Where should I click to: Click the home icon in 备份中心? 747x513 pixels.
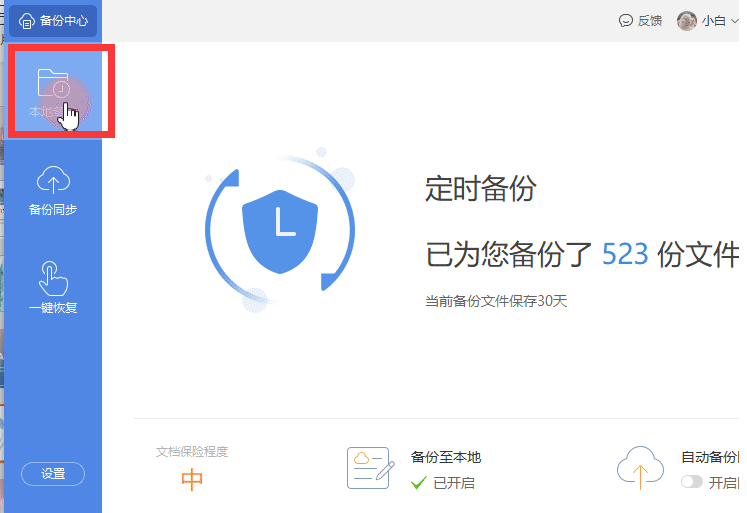(x=27, y=20)
